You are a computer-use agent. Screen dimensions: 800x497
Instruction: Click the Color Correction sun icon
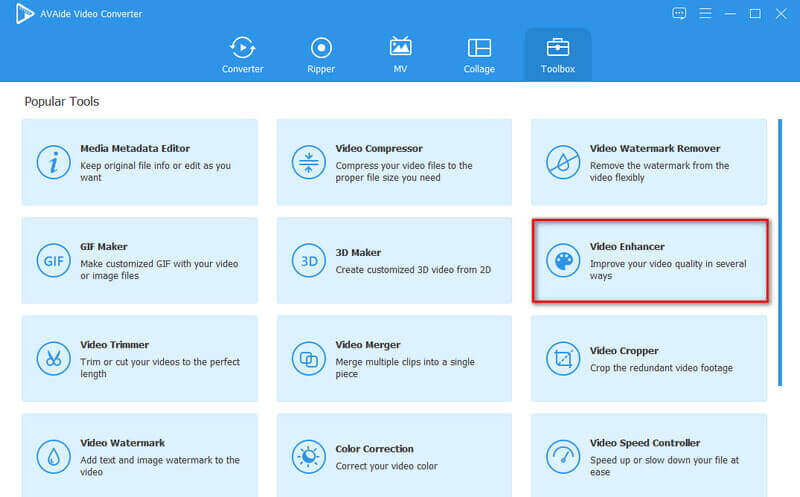[x=309, y=457]
